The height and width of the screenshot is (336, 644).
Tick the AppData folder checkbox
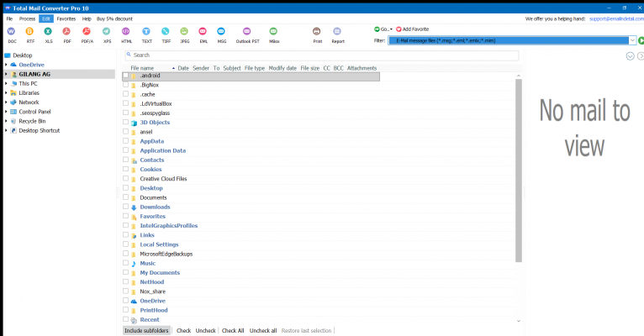pyautogui.click(x=125, y=141)
